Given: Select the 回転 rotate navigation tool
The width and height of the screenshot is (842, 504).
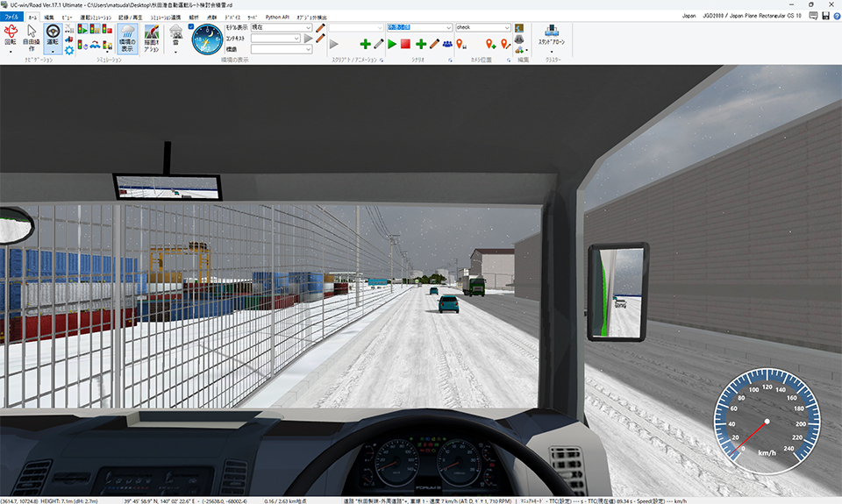Looking at the screenshot, I should (x=11, y=35).
